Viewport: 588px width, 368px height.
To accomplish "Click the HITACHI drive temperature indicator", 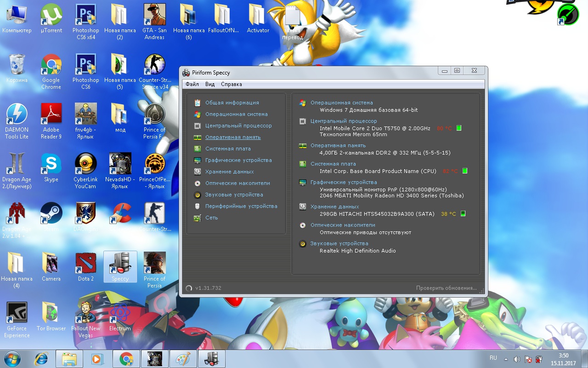I will tap(463, 214).
